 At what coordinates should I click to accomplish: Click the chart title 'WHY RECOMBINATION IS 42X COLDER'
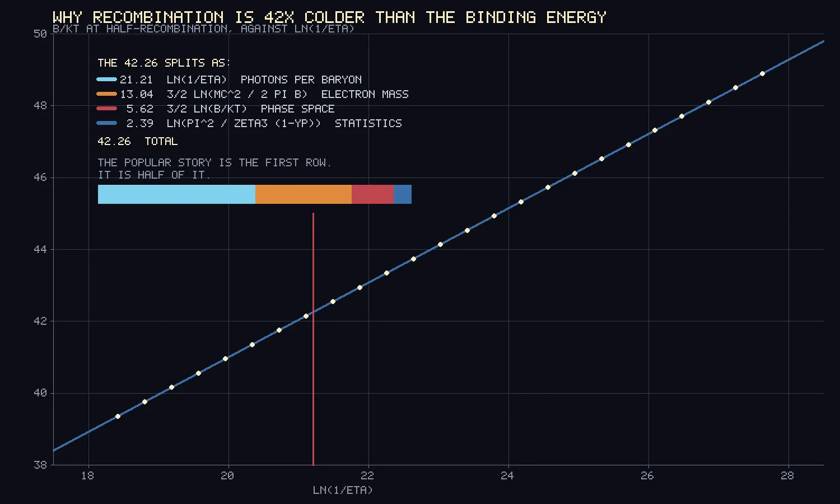pos(329,17)
